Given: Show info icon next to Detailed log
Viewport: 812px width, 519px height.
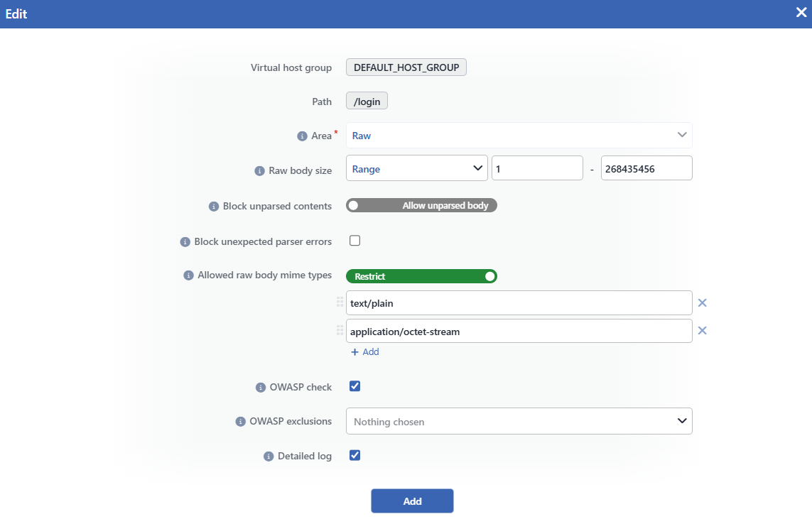Looking at the screenshot, I should coord(269,457).
